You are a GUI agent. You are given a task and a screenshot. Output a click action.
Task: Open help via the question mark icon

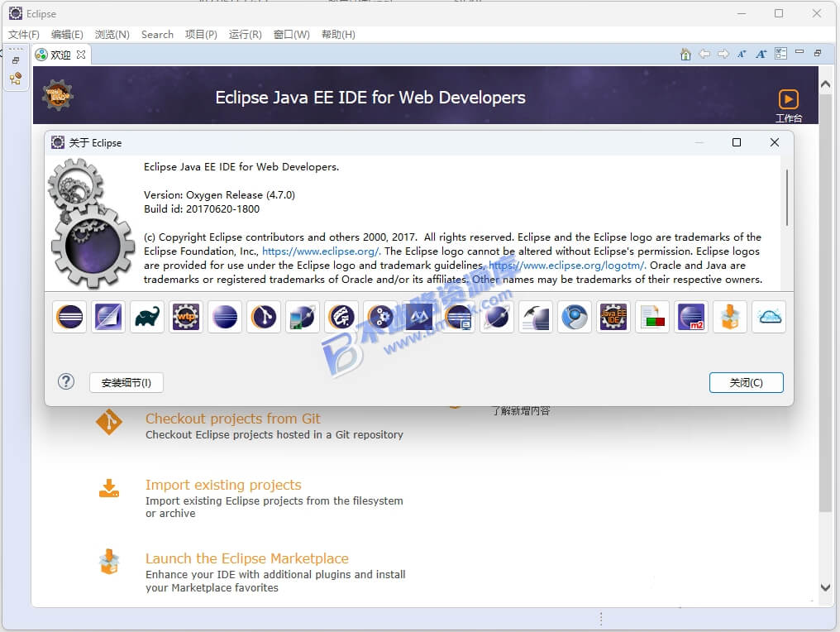[66, 381]
